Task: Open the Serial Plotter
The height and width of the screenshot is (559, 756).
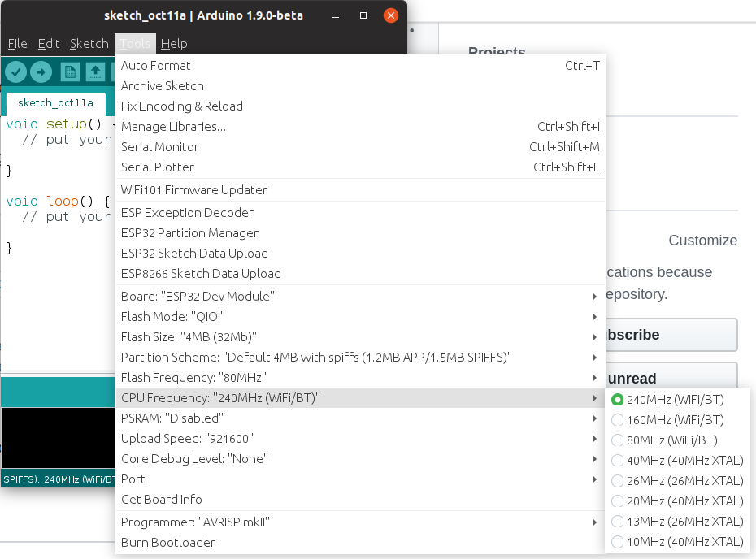Action: tap(360, 167)
